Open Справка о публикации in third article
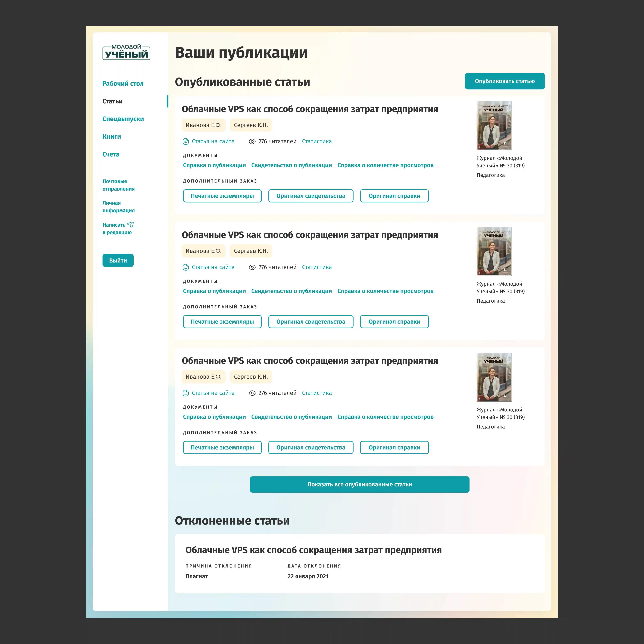 (214, 417)
